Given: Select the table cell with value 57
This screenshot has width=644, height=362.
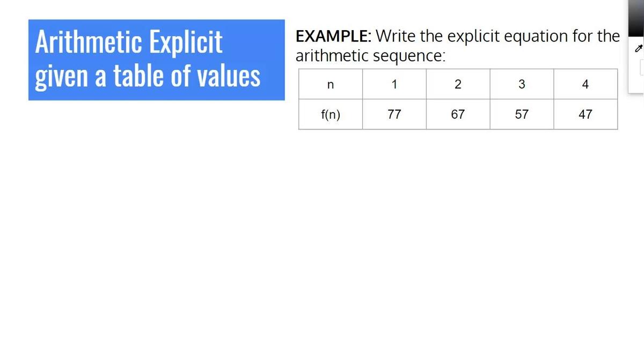Looking at the screenshot, I should 522,114.
